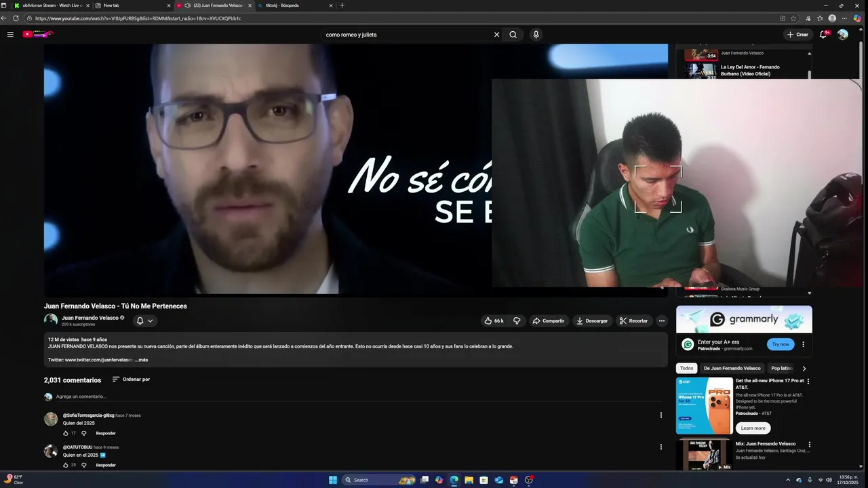This screenshot has height=488, width=868.
Task: Mute the playing YouTube tab speaker icon
Action: coord(188,5)
